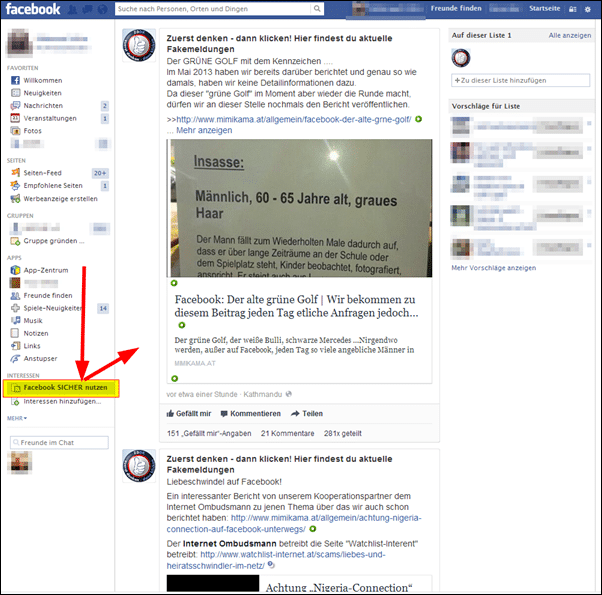This screenshot has height=595, width=602.
Task: Click the Links sidebar icon
Action: pyautogui.click(x=15, y=346)
